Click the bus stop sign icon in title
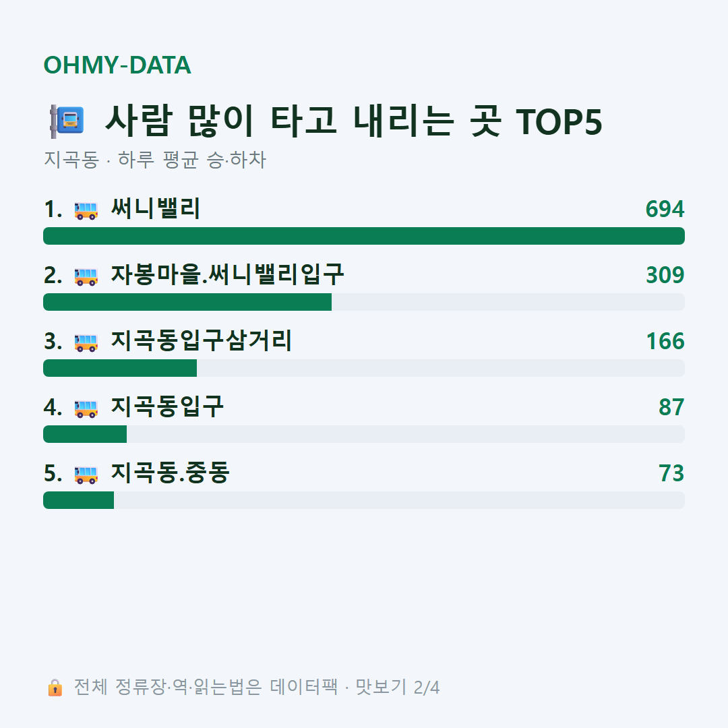 click(x=67, y=121)
